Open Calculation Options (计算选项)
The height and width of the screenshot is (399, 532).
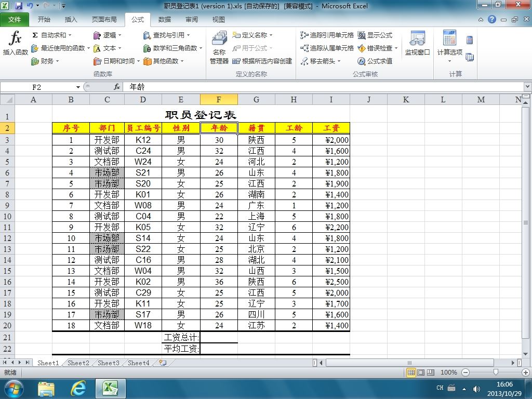449,46
